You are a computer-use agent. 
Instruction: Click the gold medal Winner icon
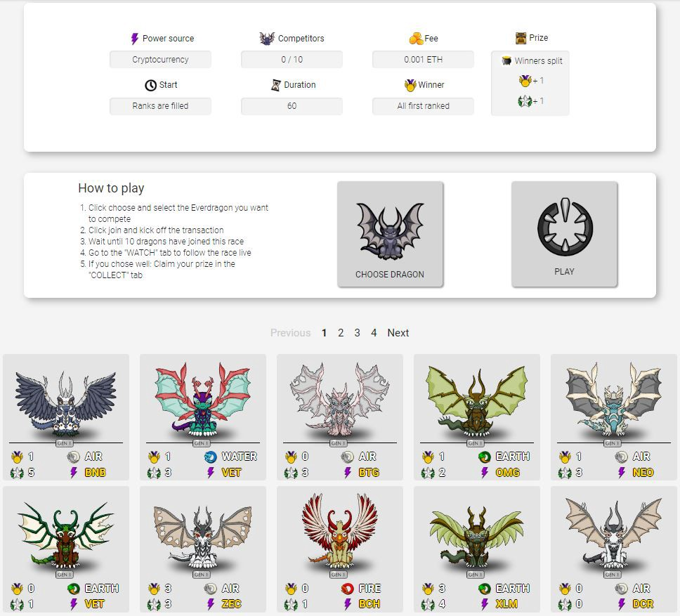click(410, 85)
